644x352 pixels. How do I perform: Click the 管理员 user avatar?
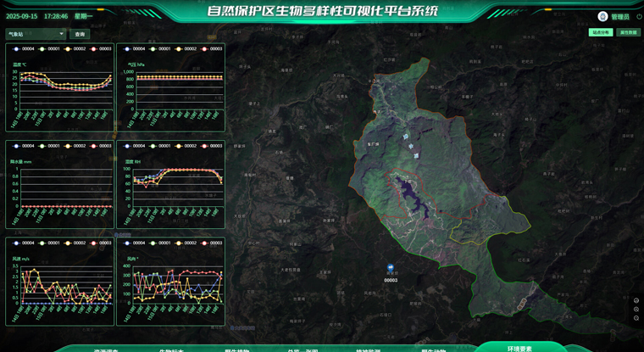tap(602, 16)
